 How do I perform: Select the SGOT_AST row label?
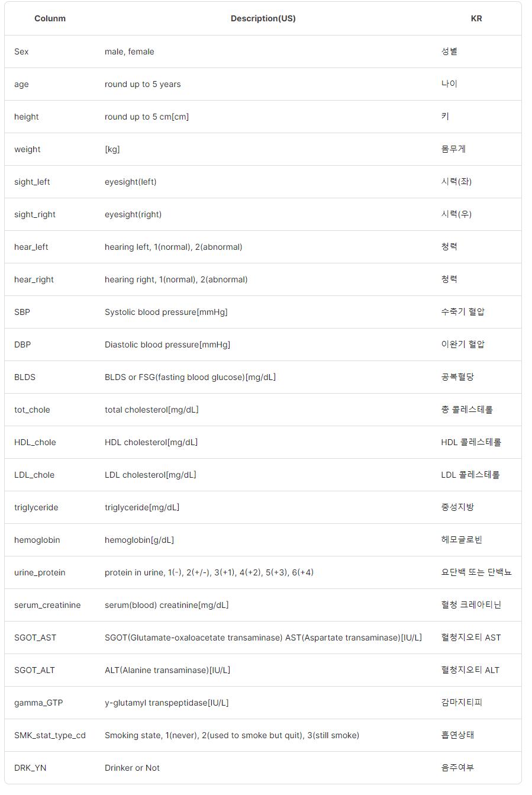36,638
